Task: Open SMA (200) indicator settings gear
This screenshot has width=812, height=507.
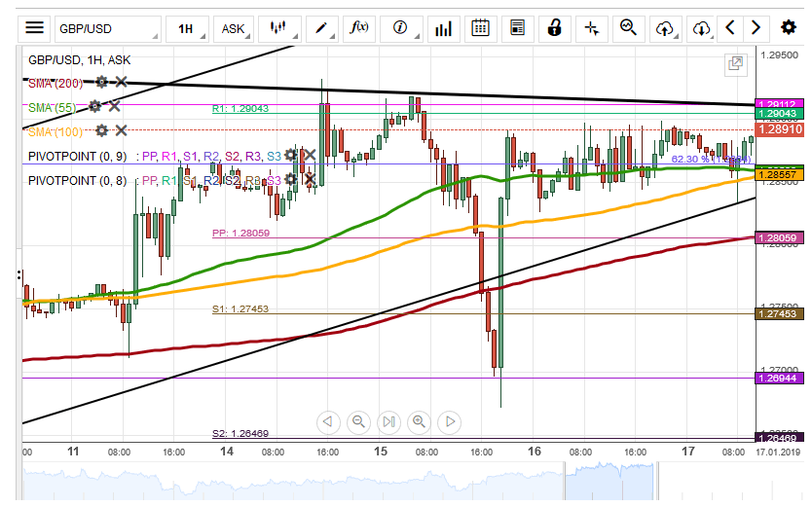Action: (x=101, y=83)
